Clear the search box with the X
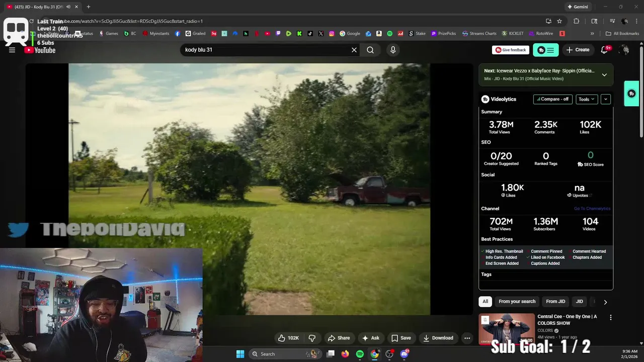Screen dimensions: 644x362 coord(354,50)
